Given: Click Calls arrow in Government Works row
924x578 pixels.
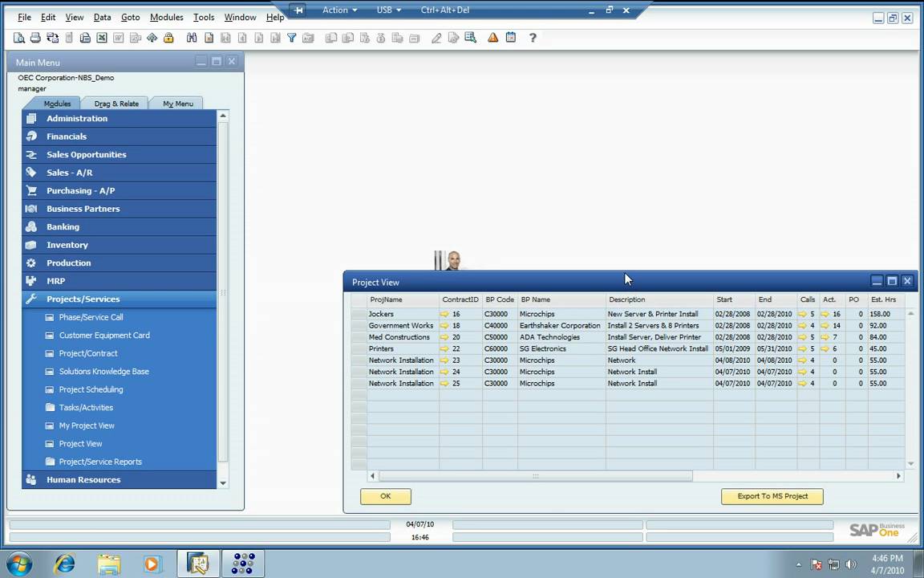Looking at the screenshot, I should tap(803, 326).
